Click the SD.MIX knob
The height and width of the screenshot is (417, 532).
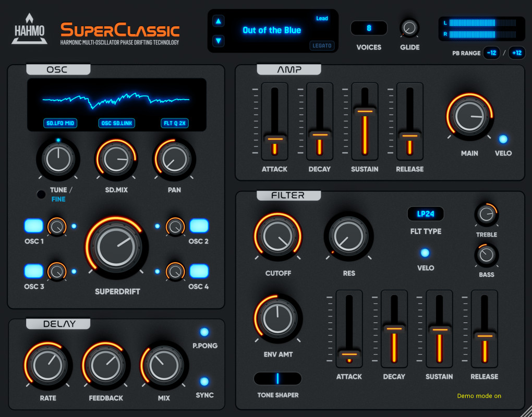click(116, 159)
